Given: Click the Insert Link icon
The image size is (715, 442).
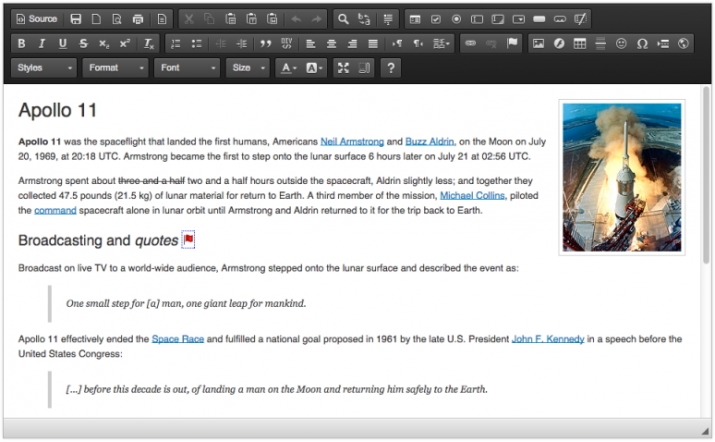Looking at the screenshot, I should point(471,44).
